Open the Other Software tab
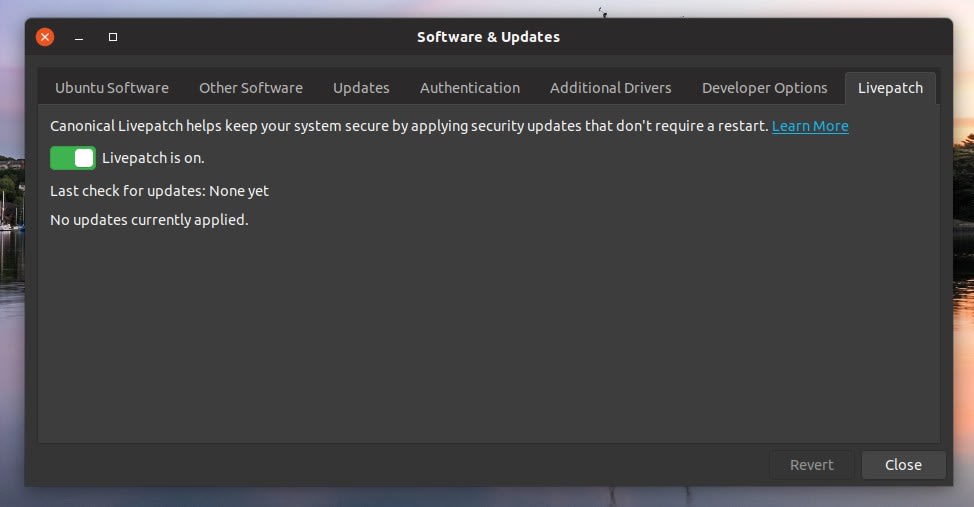 coord(251,88)
